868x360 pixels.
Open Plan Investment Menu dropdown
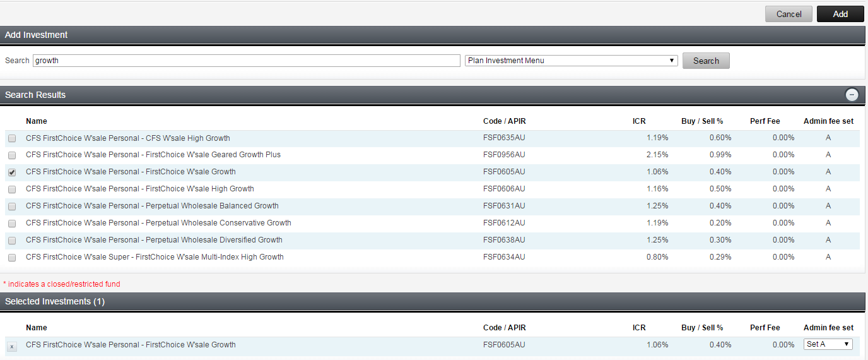click(x=571, y=61)
